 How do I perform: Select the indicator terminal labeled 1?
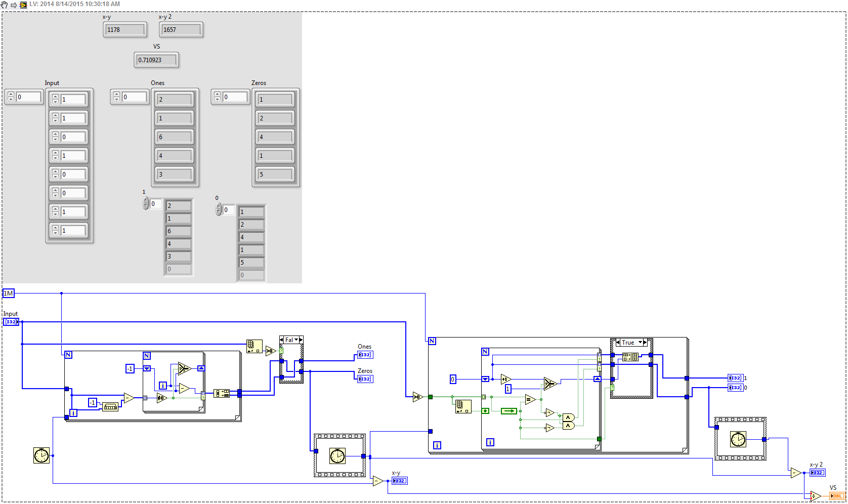click(x=736, y=378)
